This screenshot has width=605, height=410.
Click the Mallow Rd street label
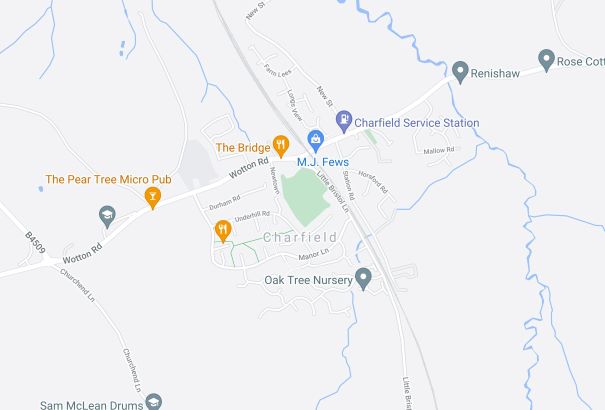pos(439,150)
